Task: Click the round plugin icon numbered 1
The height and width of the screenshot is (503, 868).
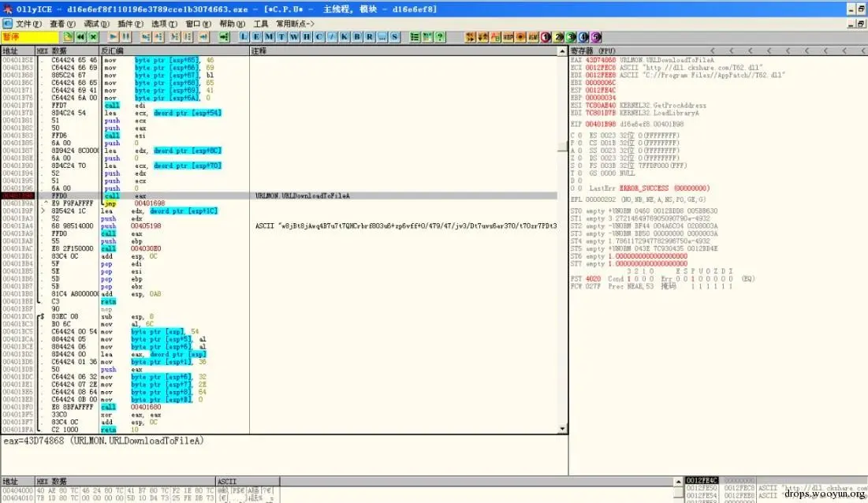Action: click(x=546, y=37)
